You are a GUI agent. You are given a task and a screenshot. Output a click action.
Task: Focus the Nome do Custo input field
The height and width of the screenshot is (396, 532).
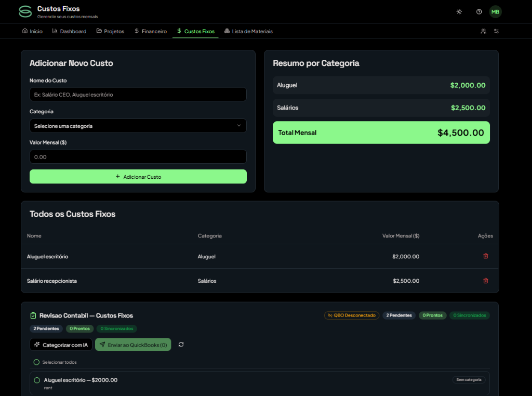[x=138, y=95]
